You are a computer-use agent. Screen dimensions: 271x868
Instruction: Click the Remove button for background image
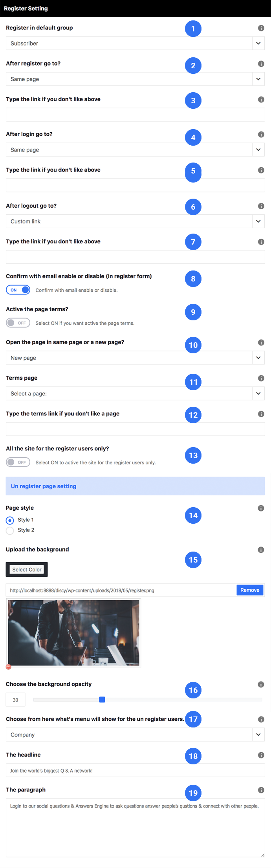pos(250,590)
